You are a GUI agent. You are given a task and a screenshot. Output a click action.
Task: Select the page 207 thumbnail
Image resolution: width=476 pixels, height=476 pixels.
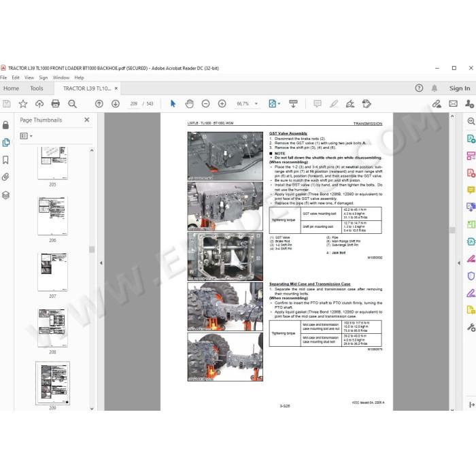point(52,271)
